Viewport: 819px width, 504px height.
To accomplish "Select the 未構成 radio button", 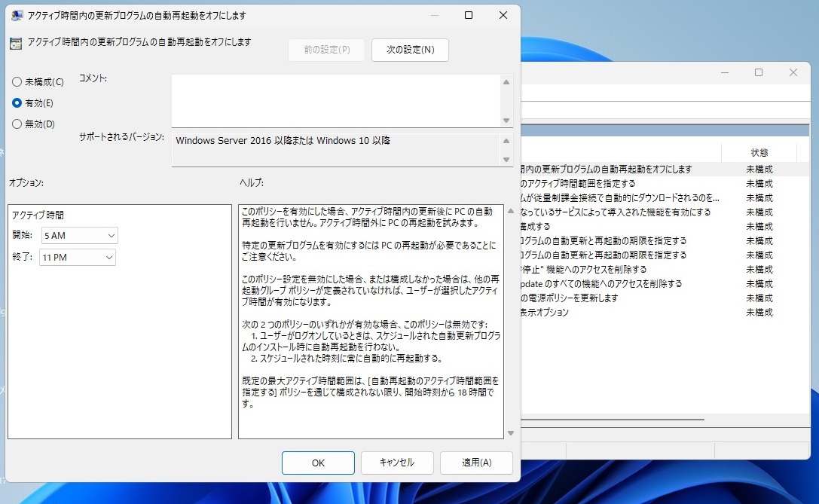I will pyautogui.click(x=17, y=81).
